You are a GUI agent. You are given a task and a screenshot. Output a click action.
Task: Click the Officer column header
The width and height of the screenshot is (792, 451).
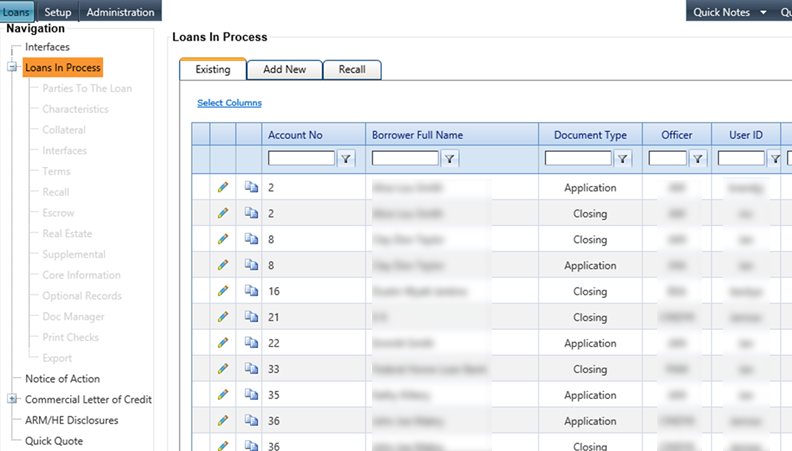pos(677,135)
